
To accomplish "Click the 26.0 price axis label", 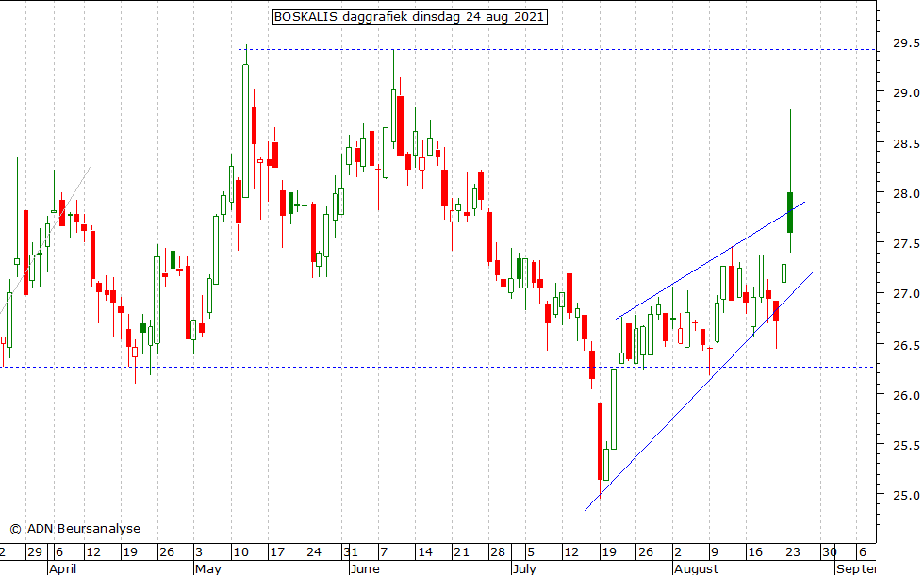I will pyautogui.click(x=906, y=395).
